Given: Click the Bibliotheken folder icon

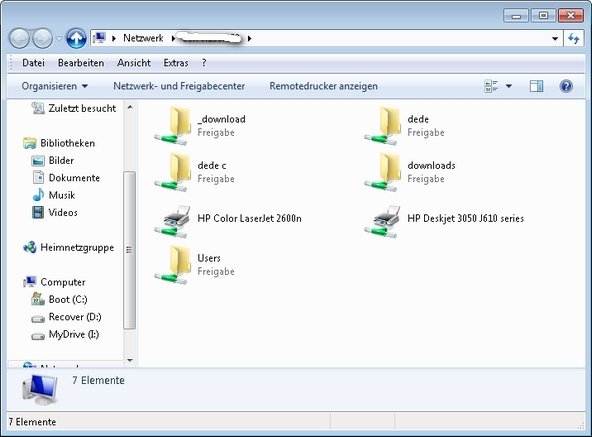Looking at the screenshot, I should coord(29,143).
